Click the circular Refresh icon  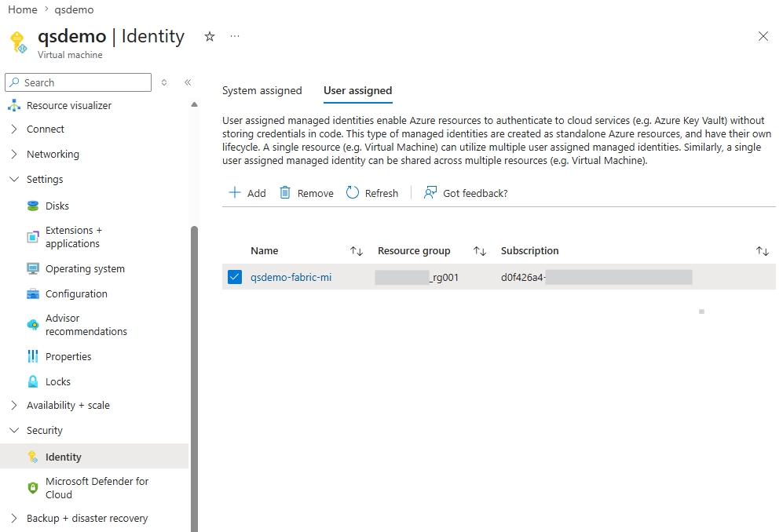pyautogui.click(x=353, y=193)
